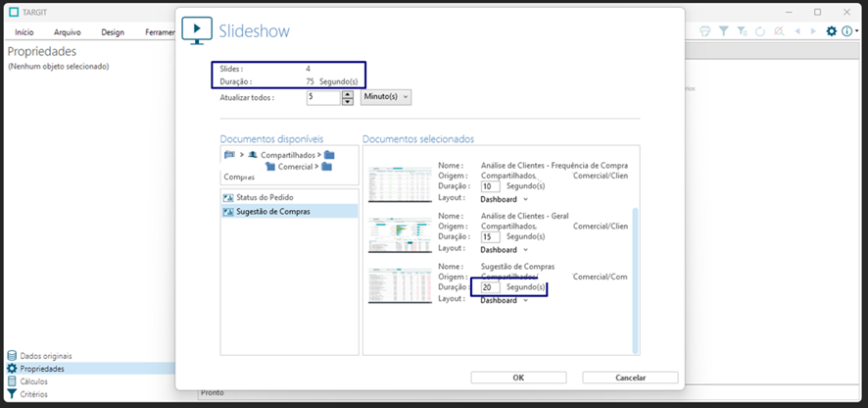
Task: Click the funnel with list icon
Action: (x=742, y=31)
